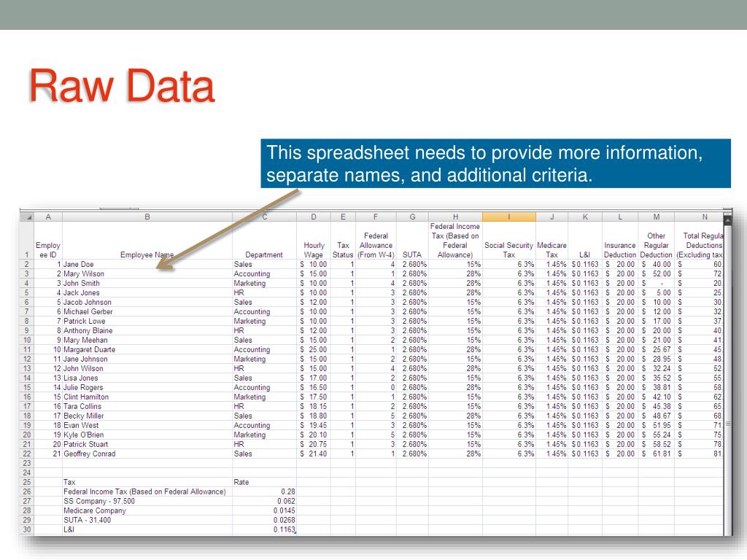Select cell with name 'Michael Gerber'
Image resolution: width=747 pixels, height=560 pixels.
[147, 312]
